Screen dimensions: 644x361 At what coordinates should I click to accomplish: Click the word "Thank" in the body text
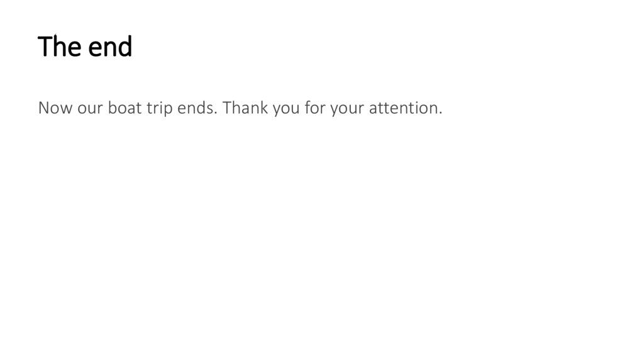(x=245, y=108)
